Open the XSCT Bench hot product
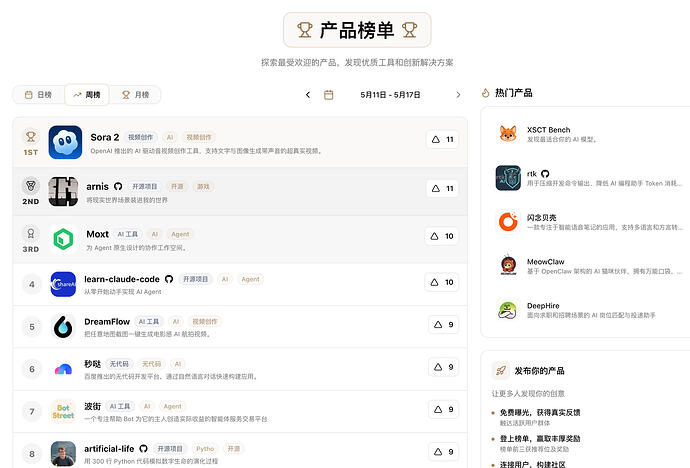690x468 pixels. 549,130
